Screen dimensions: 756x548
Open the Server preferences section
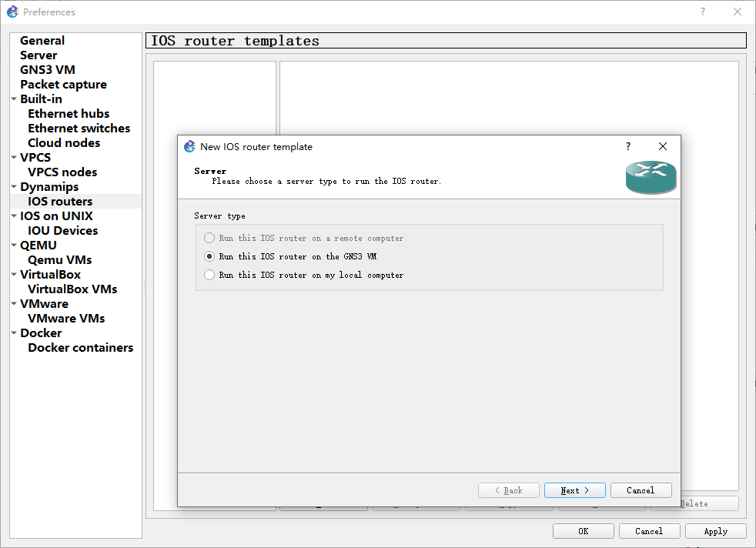[38, 55]
